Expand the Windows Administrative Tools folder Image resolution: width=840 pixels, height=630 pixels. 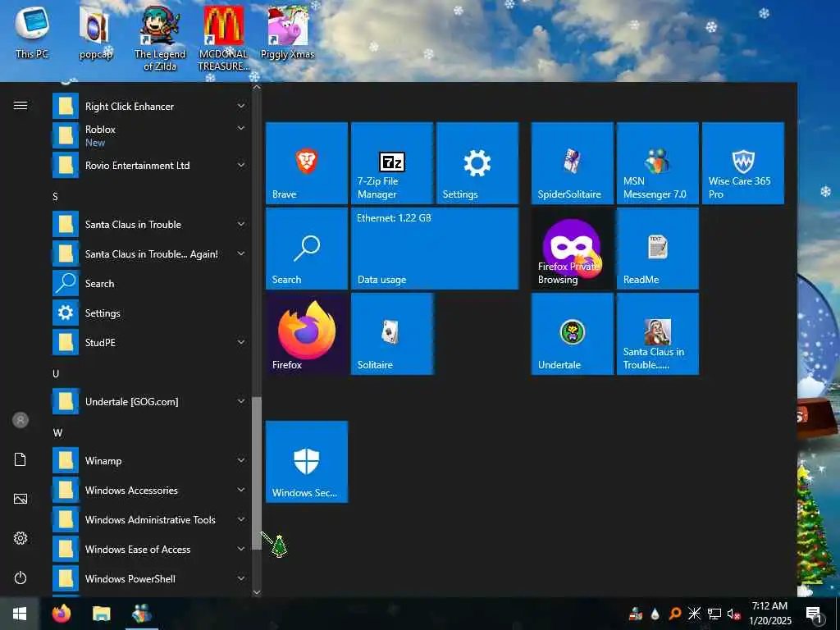pyautogui.click(x=241, y=519)
